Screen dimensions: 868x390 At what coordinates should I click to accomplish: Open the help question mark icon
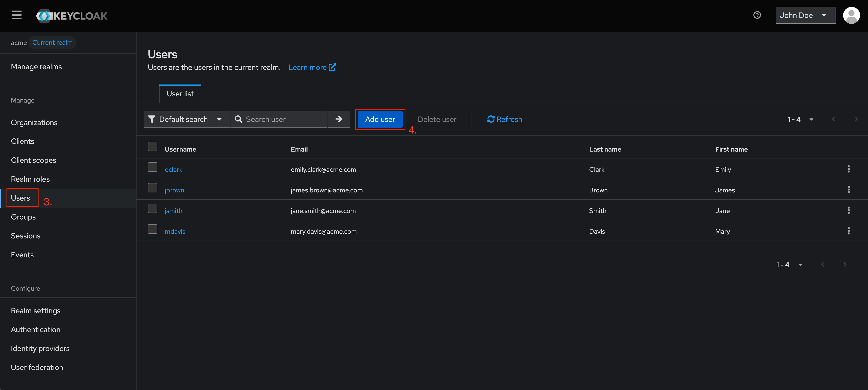point(757,15)
